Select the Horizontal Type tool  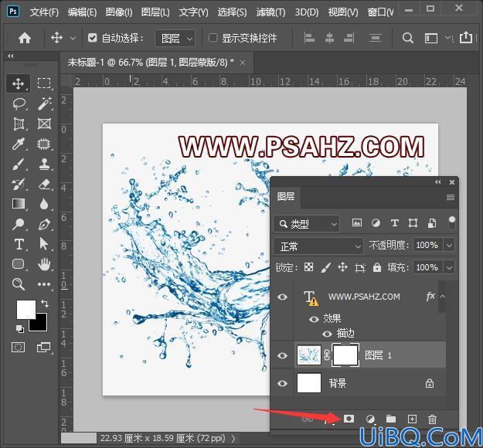tap(19, 244)
